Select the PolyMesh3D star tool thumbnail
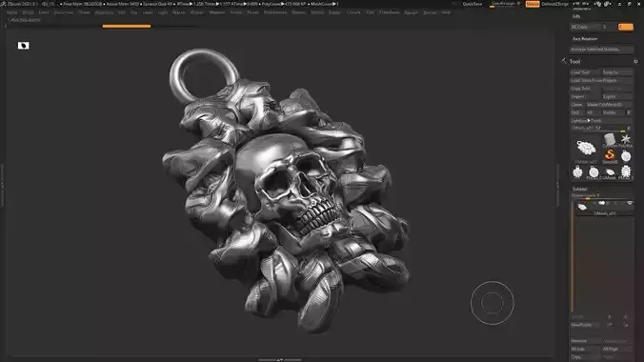This screenshot has width=644, height=362. [x=626, y=140]
